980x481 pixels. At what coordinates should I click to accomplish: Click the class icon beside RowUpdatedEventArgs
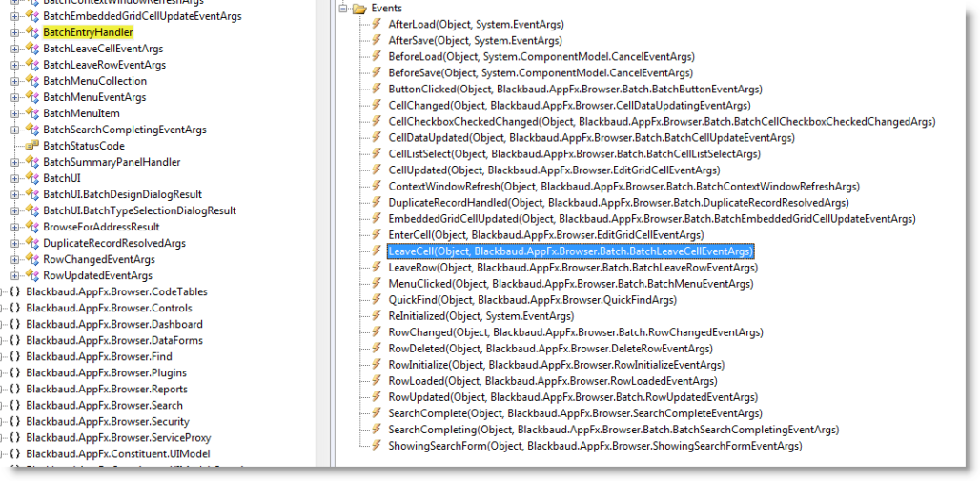pos(31,275)
